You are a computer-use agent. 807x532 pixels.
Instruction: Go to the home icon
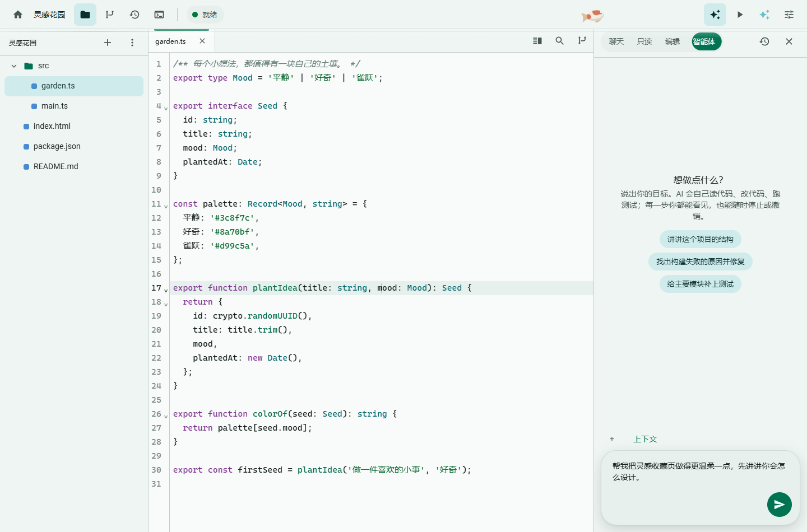point(18,15)
